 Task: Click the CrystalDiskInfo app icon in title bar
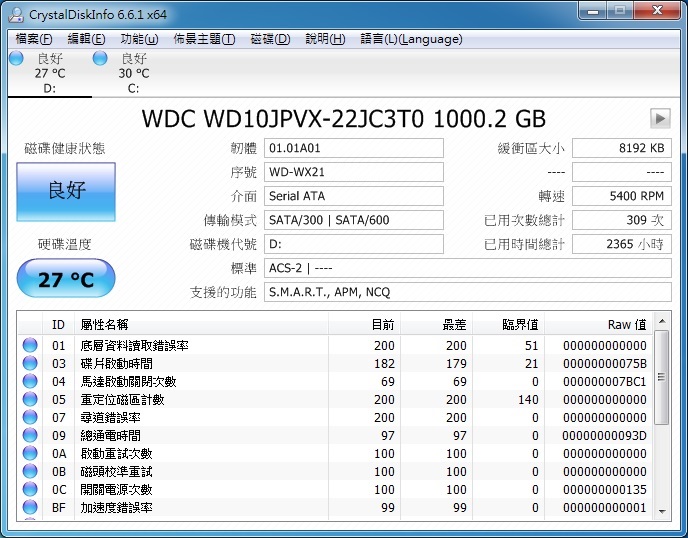pos(16,14)
